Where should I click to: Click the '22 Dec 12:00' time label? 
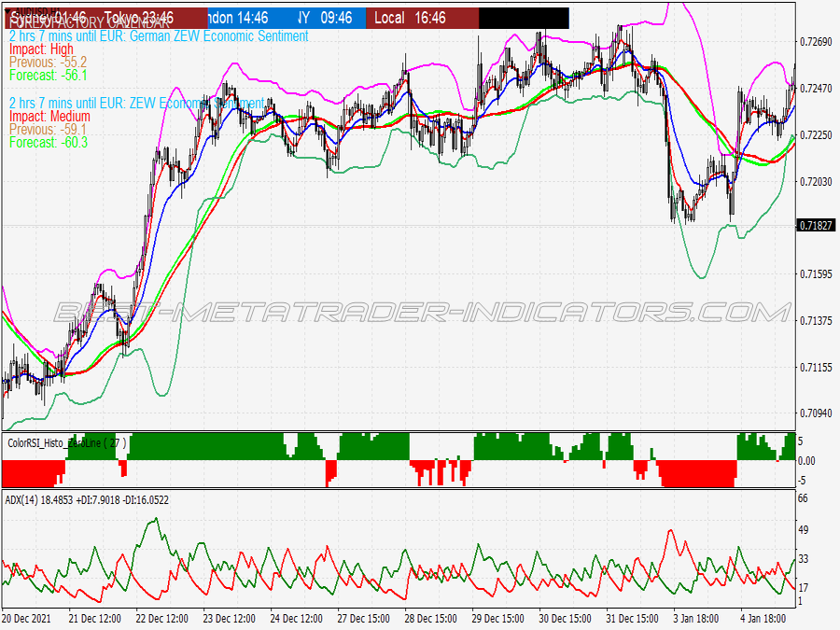coord(161,619)
